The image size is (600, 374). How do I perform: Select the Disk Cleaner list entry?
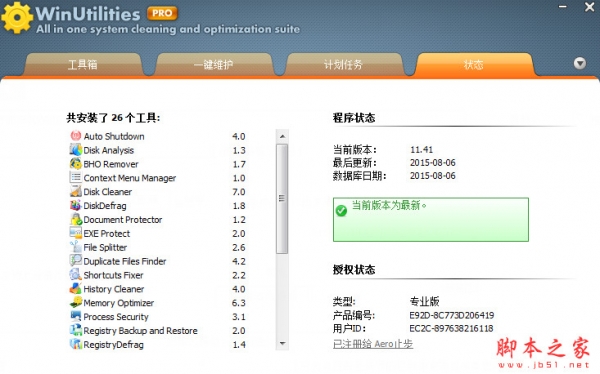coord(108,191)
